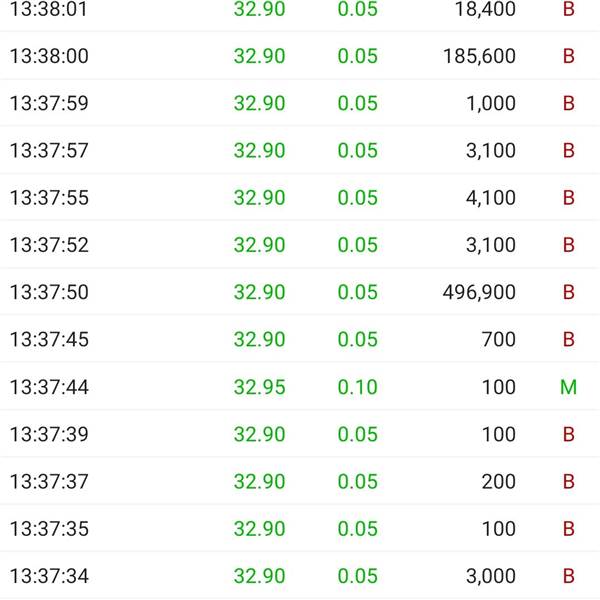Tap the B marker at 13:37:34
The image size is (600, 600).
pyautogui.click(x=569, y=576)
